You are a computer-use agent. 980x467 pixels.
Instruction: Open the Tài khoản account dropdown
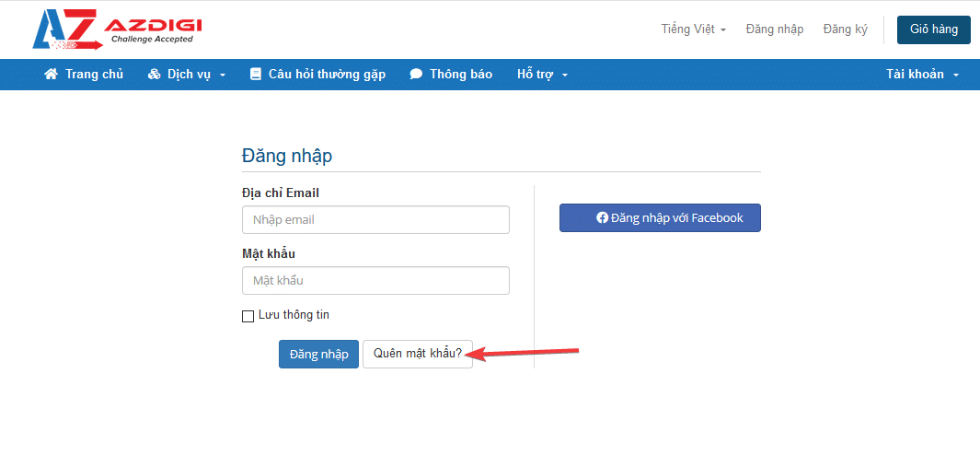[x=922, y=75]
